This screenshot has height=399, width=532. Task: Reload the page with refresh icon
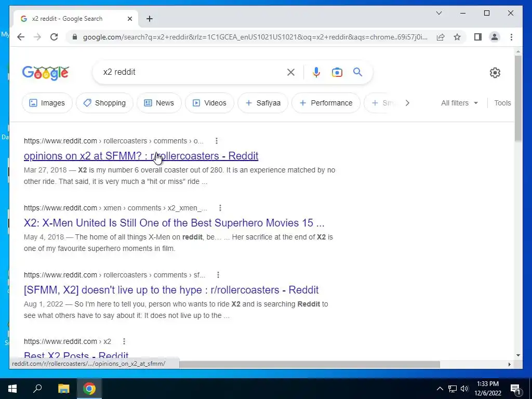click(54, 37)
